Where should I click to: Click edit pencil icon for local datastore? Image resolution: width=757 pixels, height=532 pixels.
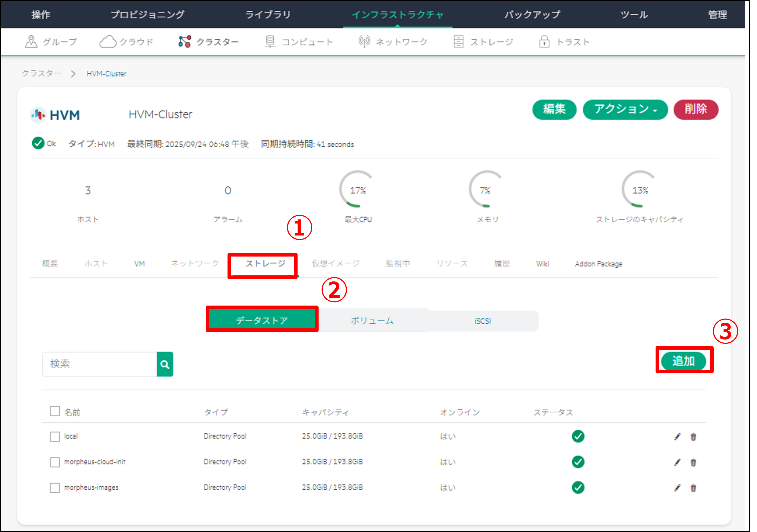tap(677, 436)
